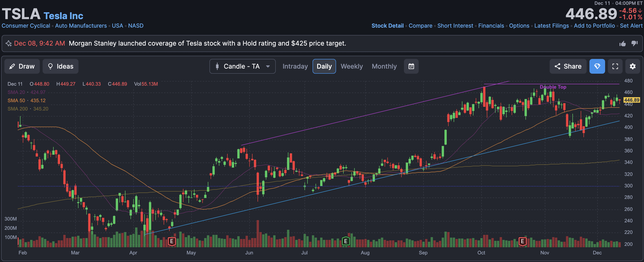Switch chart to Intraday timeframe

click(x=295, y=66)
